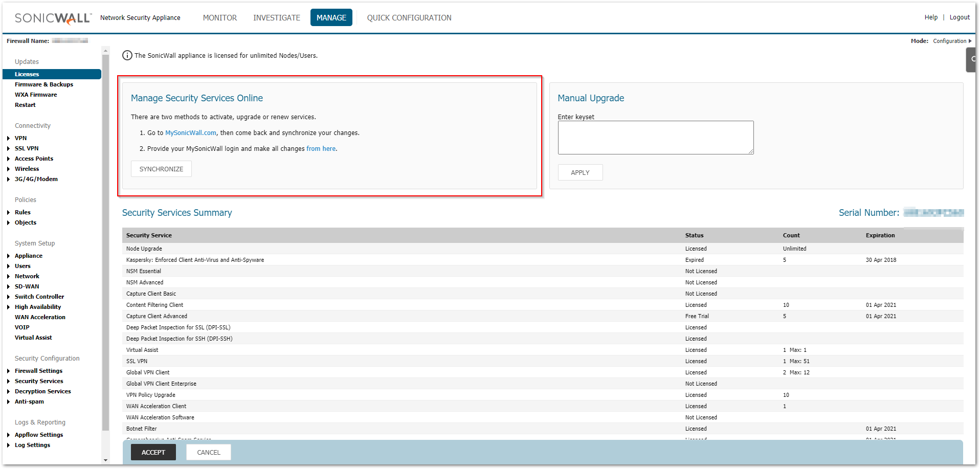
Task: Expand the Appflow Settings section
Action: click(9, 435)
